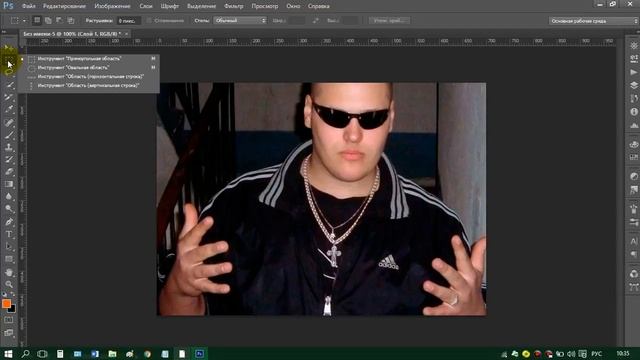
Task: Select the History Brush tool
Action: (x=9, y=160)
